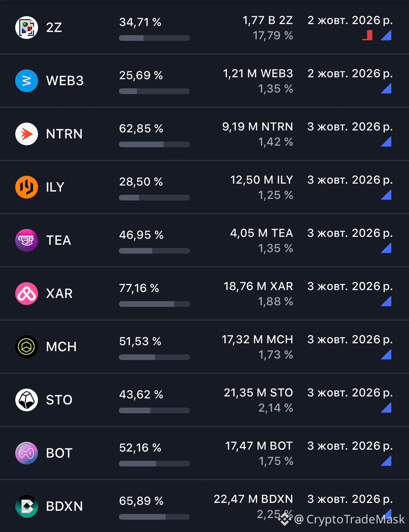Tap the NTRN arrow logo
Viewport: 409px width, 532px height.
click(x=27, y=134)
